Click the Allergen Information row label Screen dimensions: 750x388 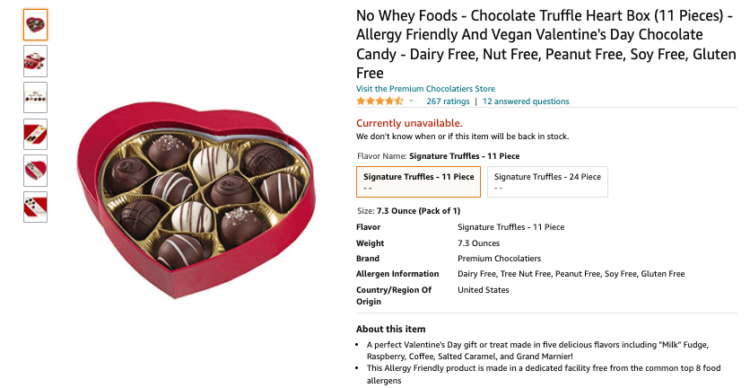397,274
